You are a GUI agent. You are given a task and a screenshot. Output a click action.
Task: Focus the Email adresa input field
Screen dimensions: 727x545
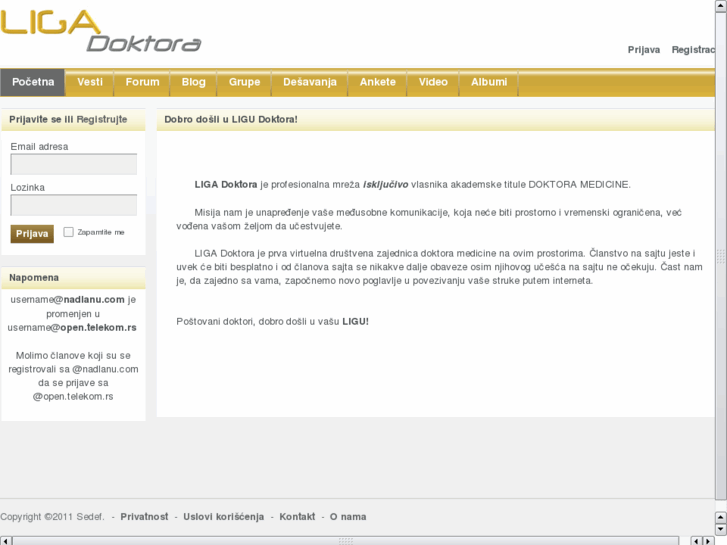74,164
